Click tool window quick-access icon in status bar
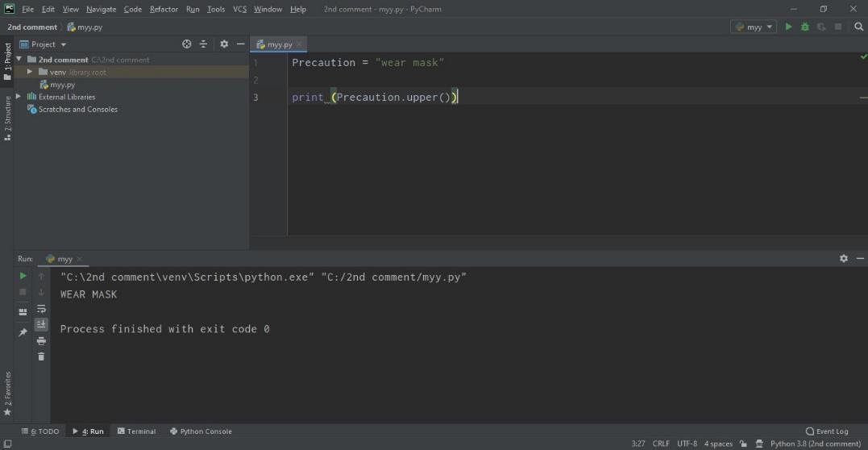868x450 pixels. [x=8, y=444]
